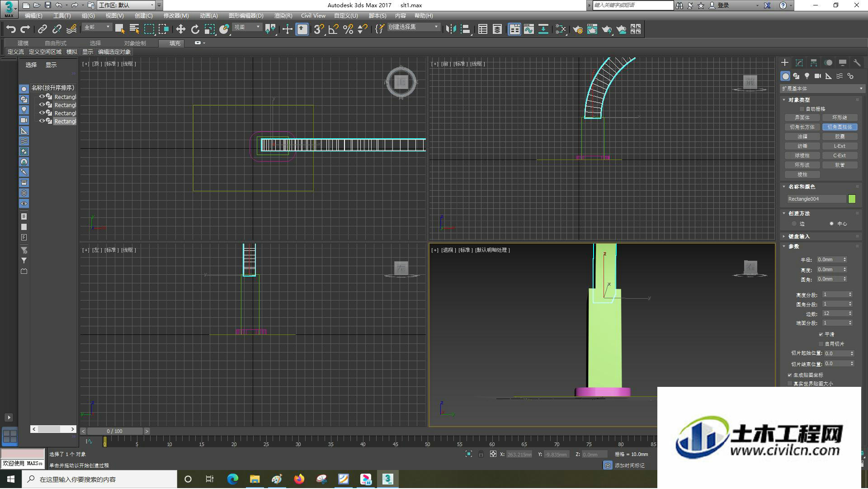Open the 全部 selection filter dropdown

point(97,27)
